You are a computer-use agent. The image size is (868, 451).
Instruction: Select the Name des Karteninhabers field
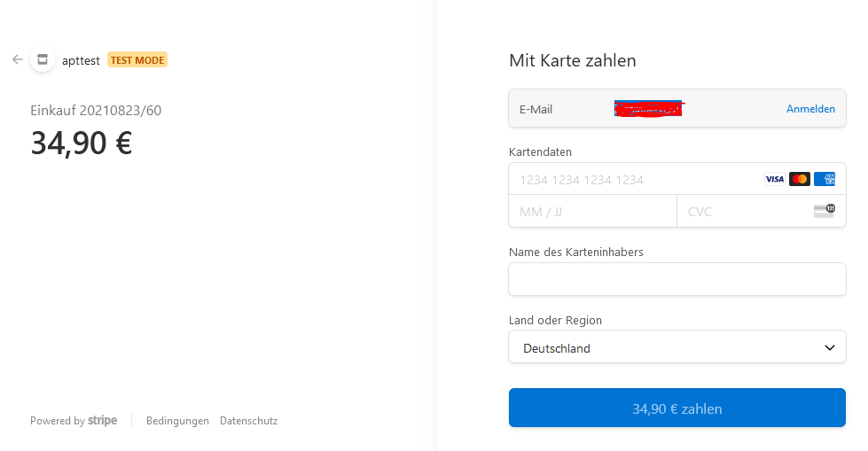tap(676, 279)
